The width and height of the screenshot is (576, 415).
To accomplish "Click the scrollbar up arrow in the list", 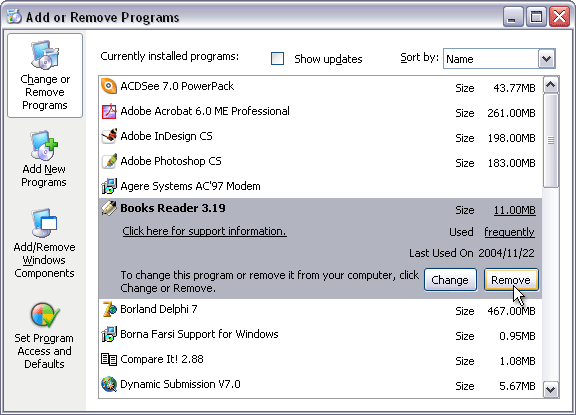I will tap(550, 85).
